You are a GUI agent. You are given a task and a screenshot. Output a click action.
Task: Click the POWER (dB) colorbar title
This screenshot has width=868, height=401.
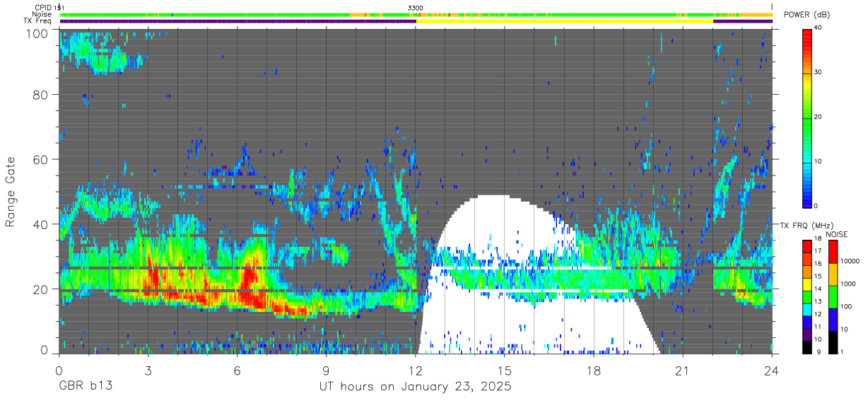click(x=807, y=15)
